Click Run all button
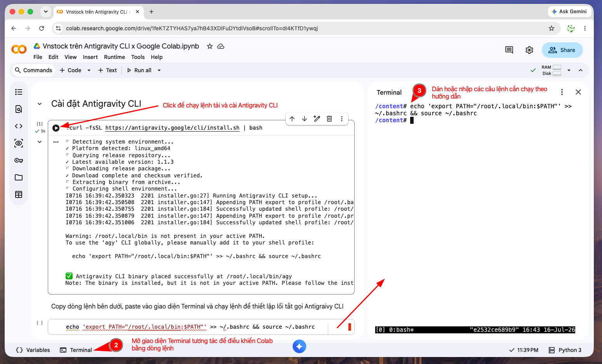 pos(139,70)
